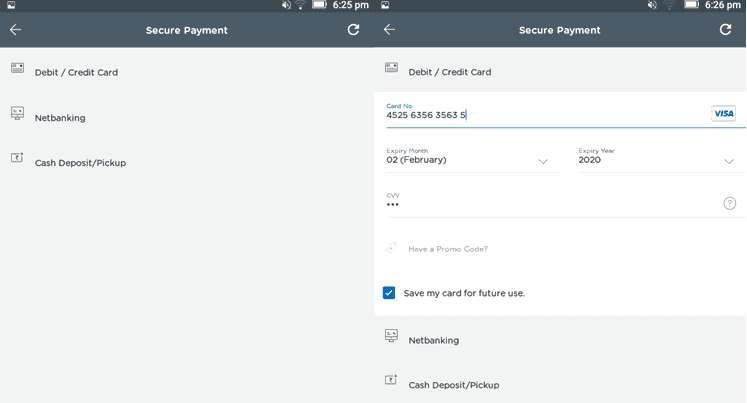Go back using arrow on right Secure Payment screen
Image resolution: width=747 pixels, height=403 pixels.
(x=389, y=30)
